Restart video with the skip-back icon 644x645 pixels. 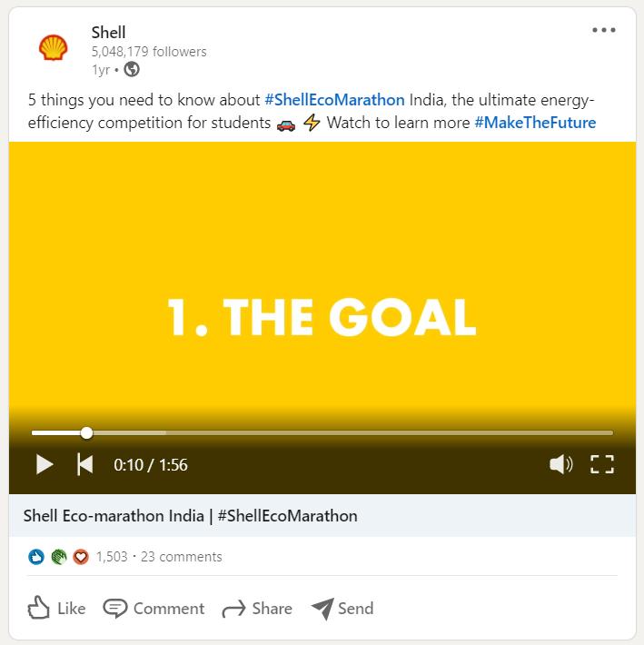coord(84,464)
